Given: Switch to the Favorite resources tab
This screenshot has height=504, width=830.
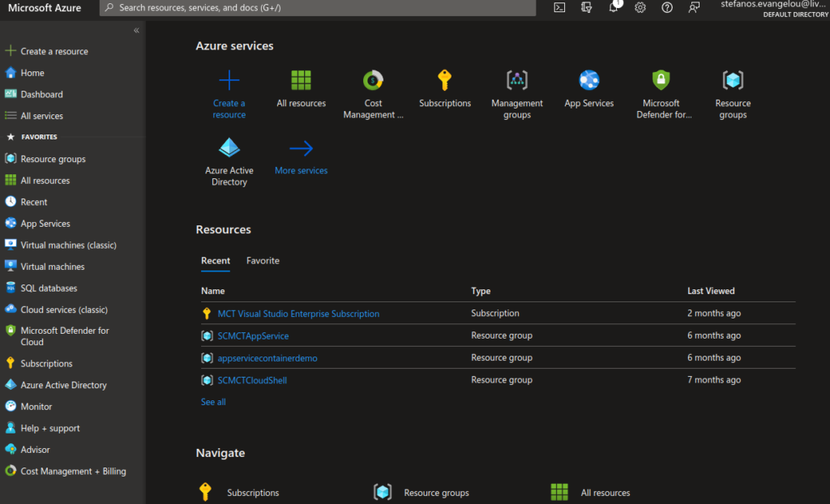Looking at the screenshot, I should pyautogui.click(x=263, y=260).
